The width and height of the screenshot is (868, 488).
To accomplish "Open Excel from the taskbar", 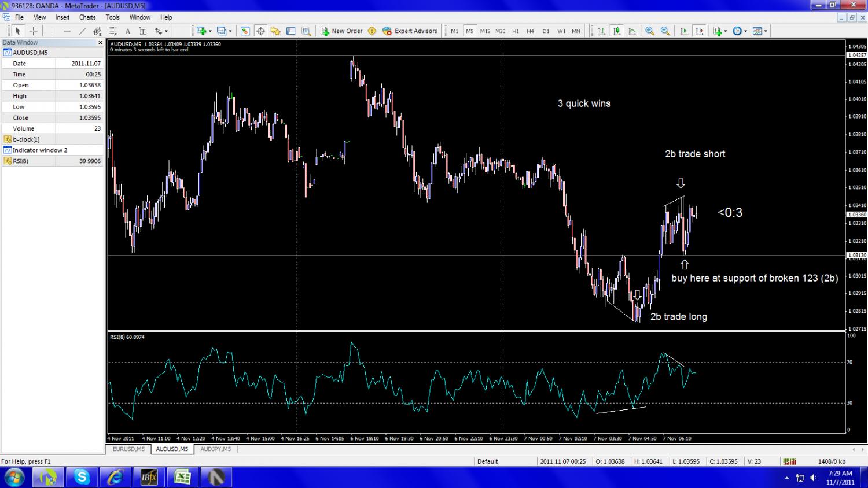I will pyautogui.click(x=182, y=477).
